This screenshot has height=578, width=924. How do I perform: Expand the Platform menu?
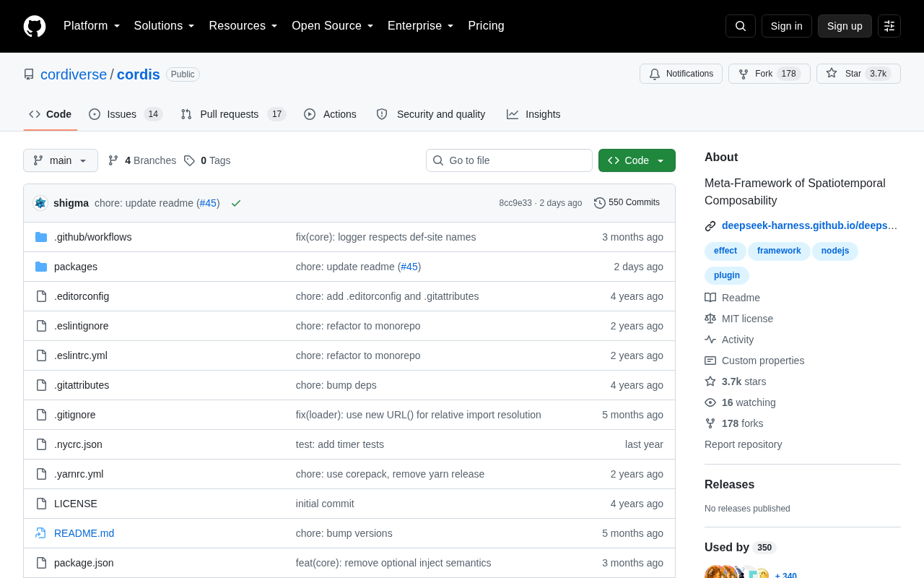click(92, 26)
